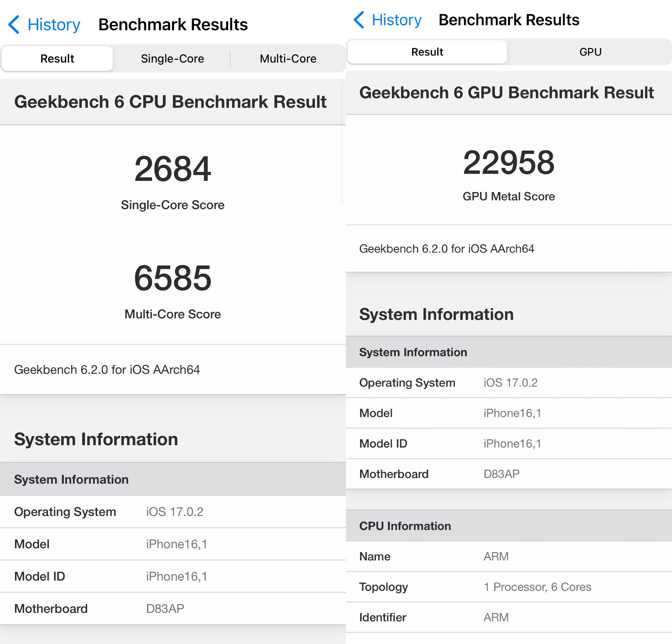Click Model ID value iPhone16,1 in GPU panel
This screenshot has width=672, height=644.
click(512, 444)
